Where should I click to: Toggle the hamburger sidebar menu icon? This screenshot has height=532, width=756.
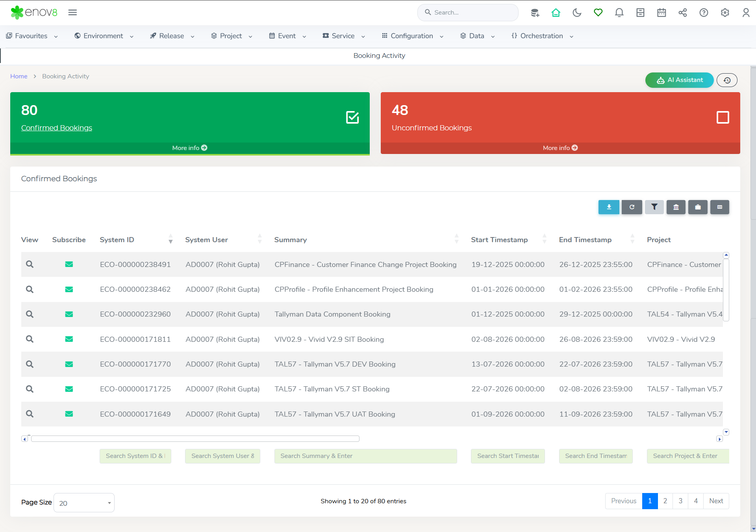72,13
